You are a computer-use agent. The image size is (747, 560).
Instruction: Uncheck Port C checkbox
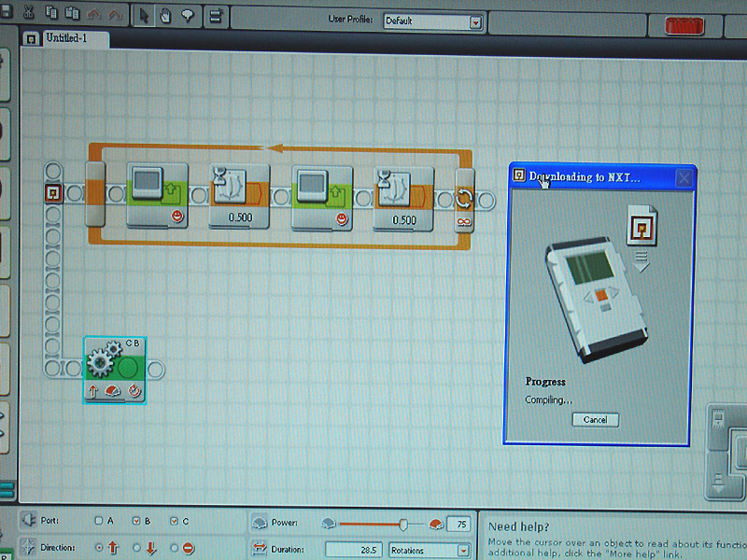174,522
